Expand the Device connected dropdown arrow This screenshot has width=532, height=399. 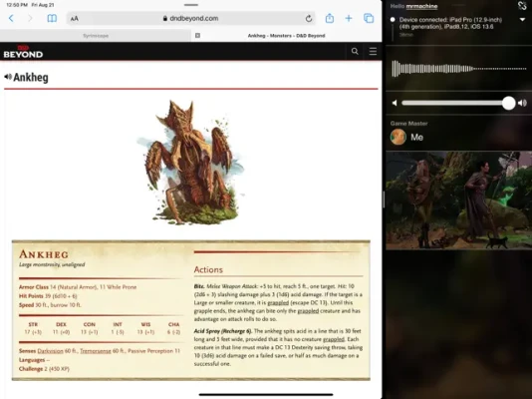click(x=522, y=20)
